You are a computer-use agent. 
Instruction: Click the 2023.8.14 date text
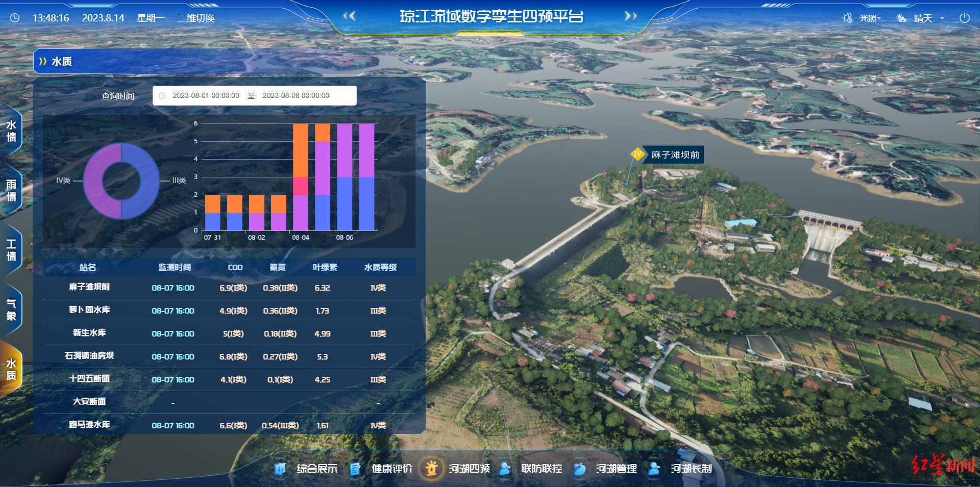[103, 18]
